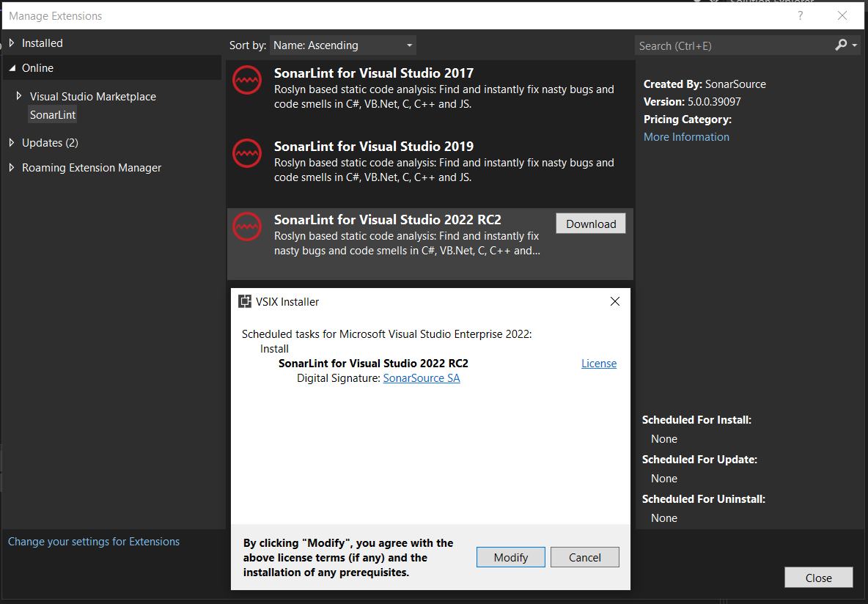Select the SonarLint tree item
This screenshot has width=868, height=604.
[x=53, y=114]
